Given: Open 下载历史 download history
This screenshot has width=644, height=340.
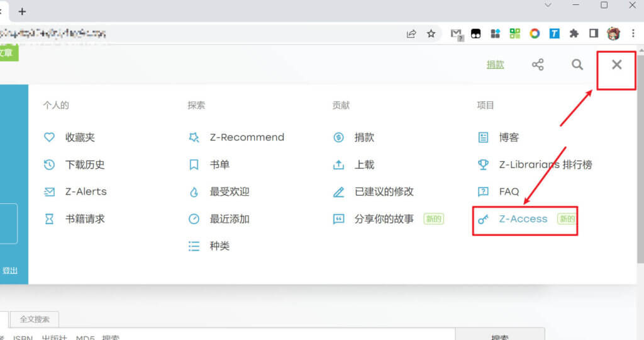Looking at the screenshot, I should point(84,164).
